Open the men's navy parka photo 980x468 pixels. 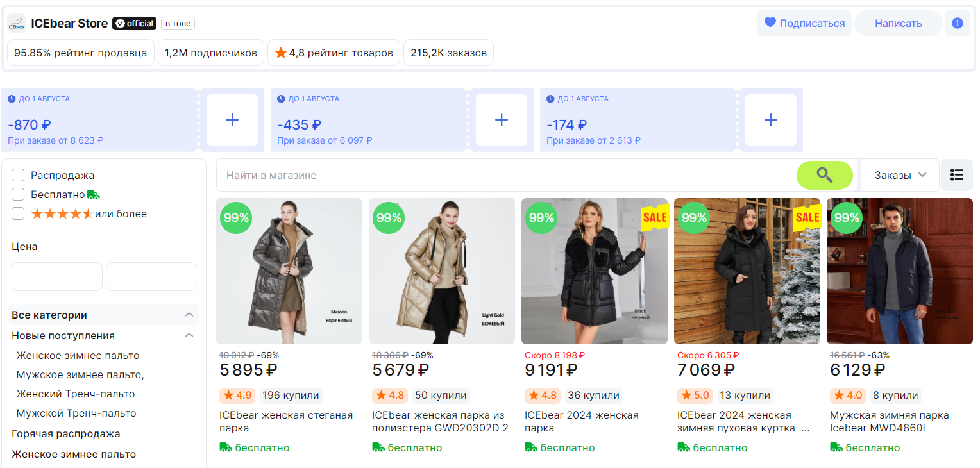(900, 271)
